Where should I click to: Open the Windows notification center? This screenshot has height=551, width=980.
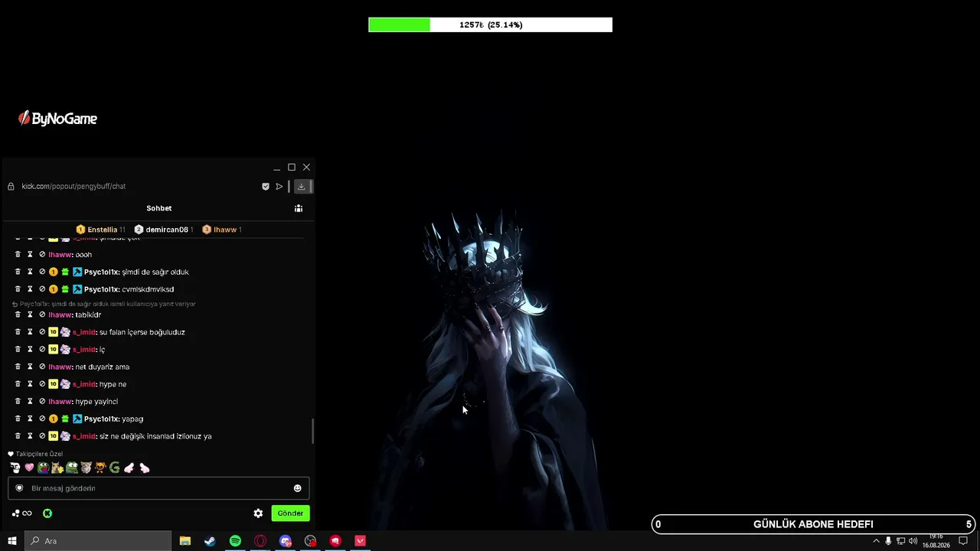tap(963, 541)
